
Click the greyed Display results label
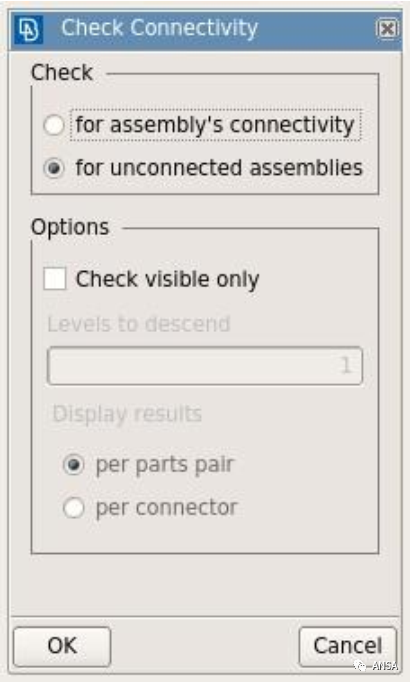(127, 414)
